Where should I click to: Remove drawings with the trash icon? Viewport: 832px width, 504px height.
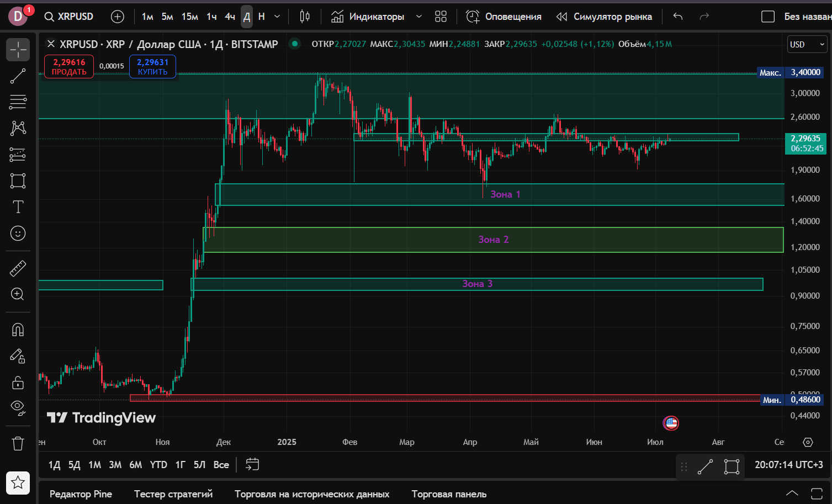pyautogui.click(x=18, y=443)
